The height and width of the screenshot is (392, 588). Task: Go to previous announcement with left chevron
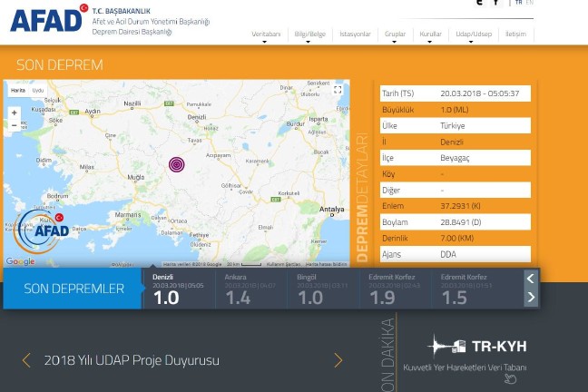point(26,360)
